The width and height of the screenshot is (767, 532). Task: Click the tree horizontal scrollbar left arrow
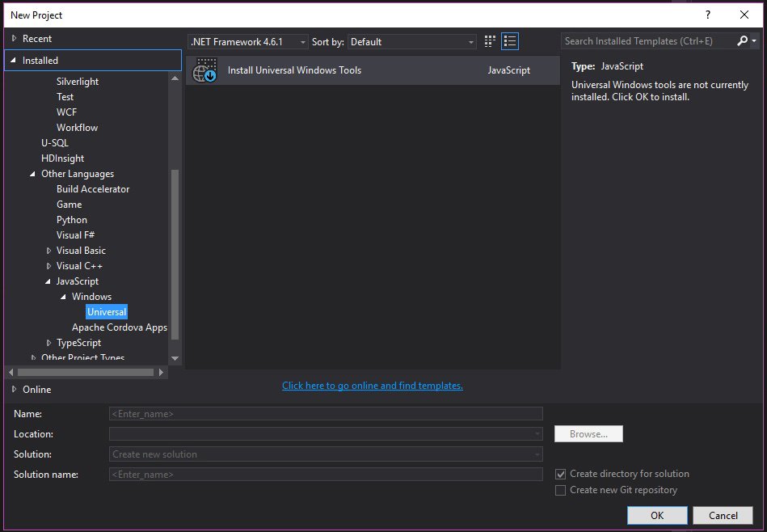tap(11, 373)
